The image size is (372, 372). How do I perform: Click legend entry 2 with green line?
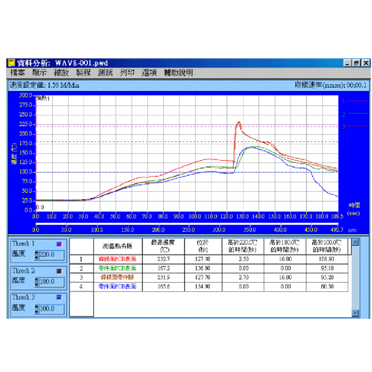click(x=355, y=114)
